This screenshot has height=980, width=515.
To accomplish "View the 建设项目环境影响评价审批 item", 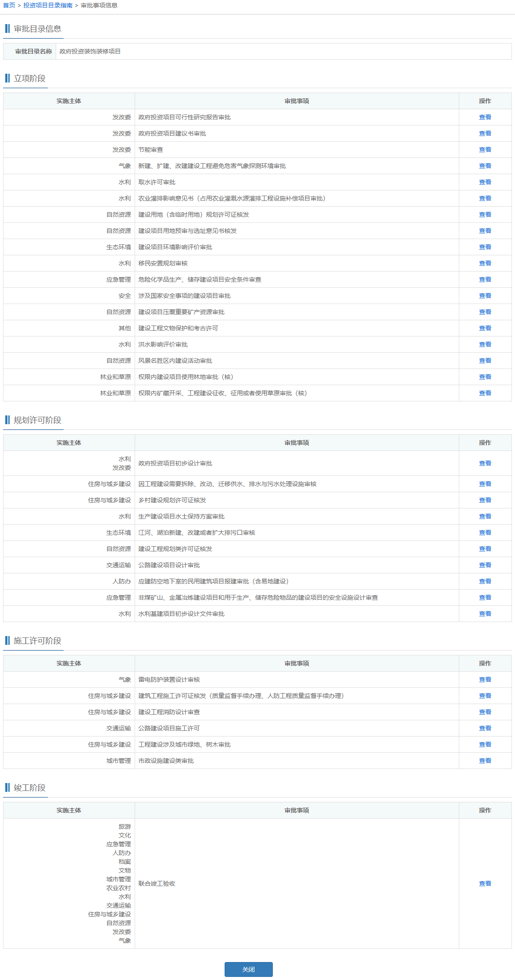I will click(485, 247).
